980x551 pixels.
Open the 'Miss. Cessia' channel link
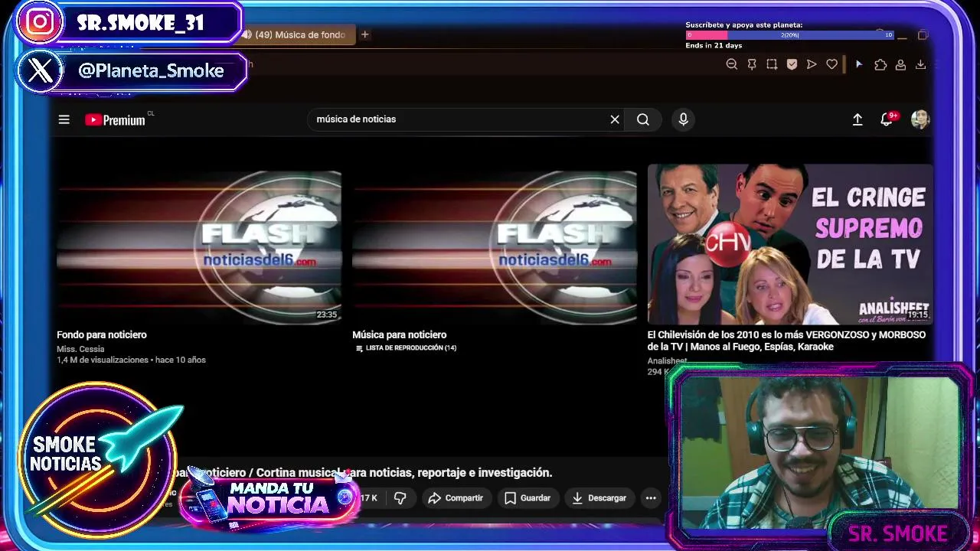click(80, 349)
